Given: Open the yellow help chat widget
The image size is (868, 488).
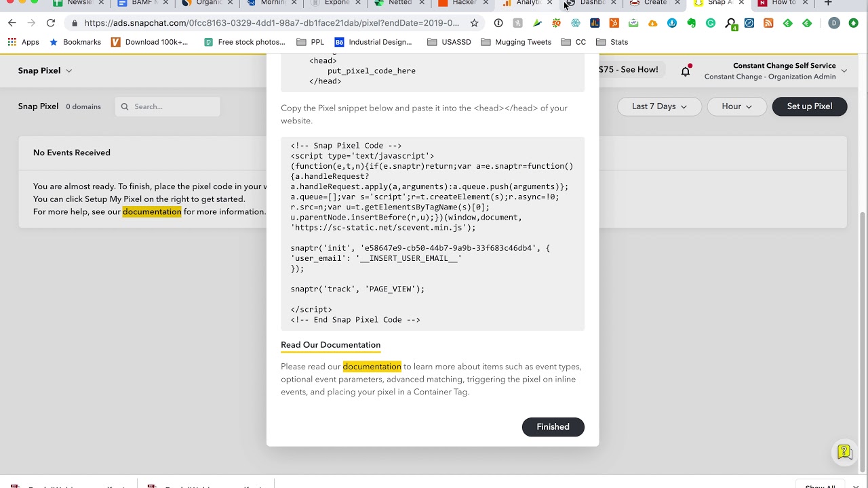Looking at the screenshot, I should coord(844,452).
